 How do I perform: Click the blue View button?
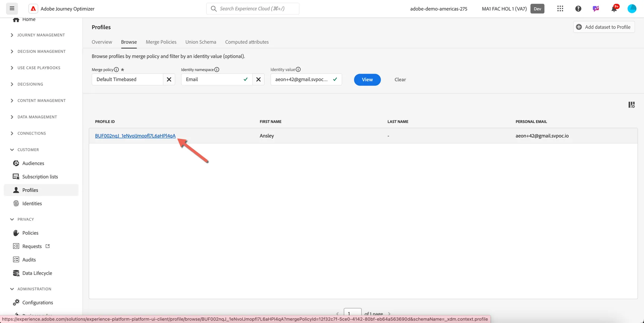(x=367, y=80)
